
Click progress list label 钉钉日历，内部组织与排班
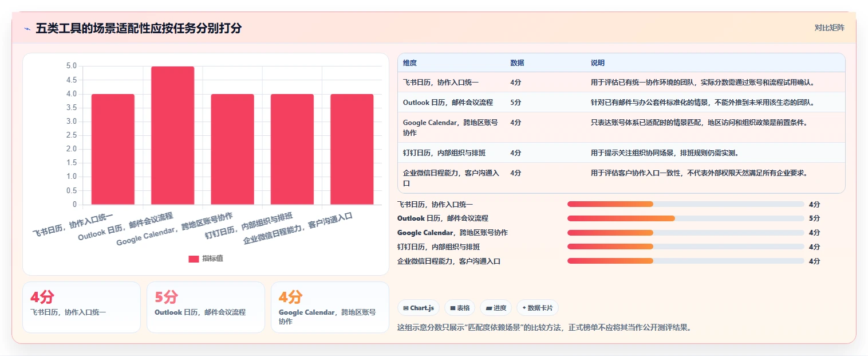(439, 247)
